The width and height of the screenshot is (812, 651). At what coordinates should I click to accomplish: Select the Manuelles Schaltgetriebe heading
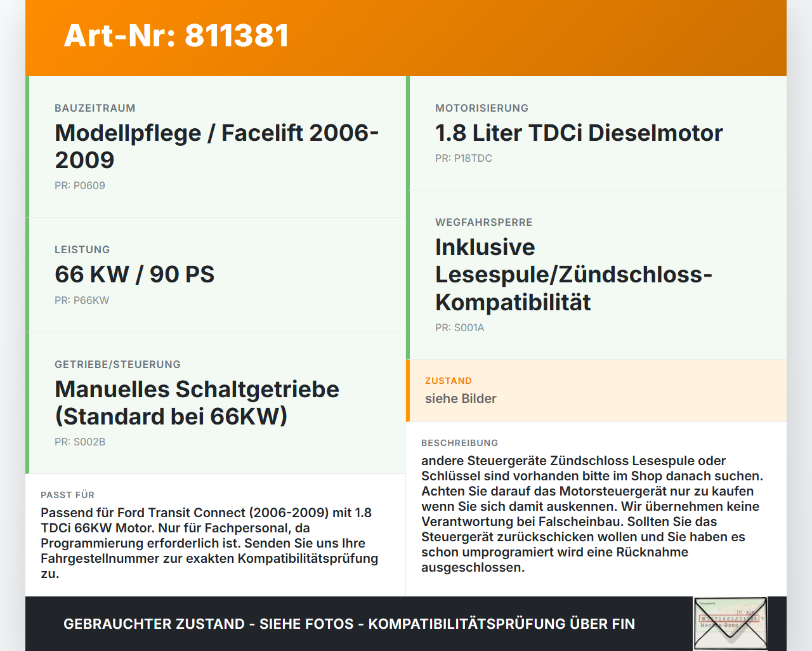[197, 402]
